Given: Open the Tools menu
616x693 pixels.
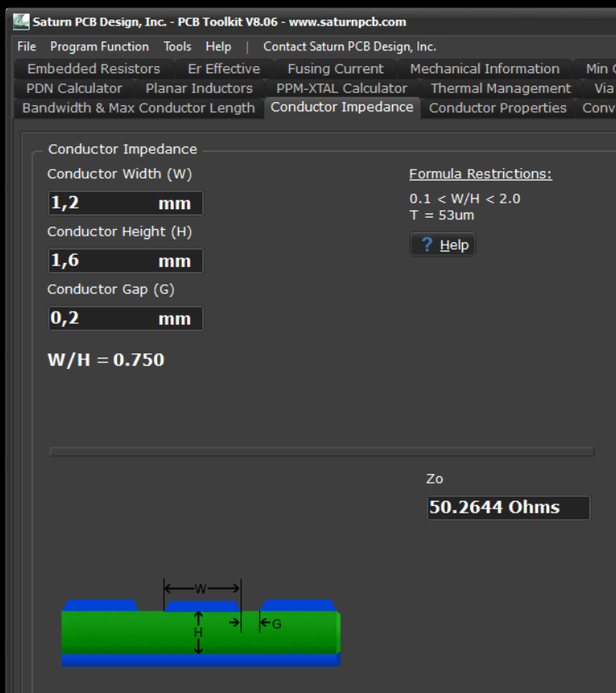Looking at the screenshot, I should click(178, 46).
